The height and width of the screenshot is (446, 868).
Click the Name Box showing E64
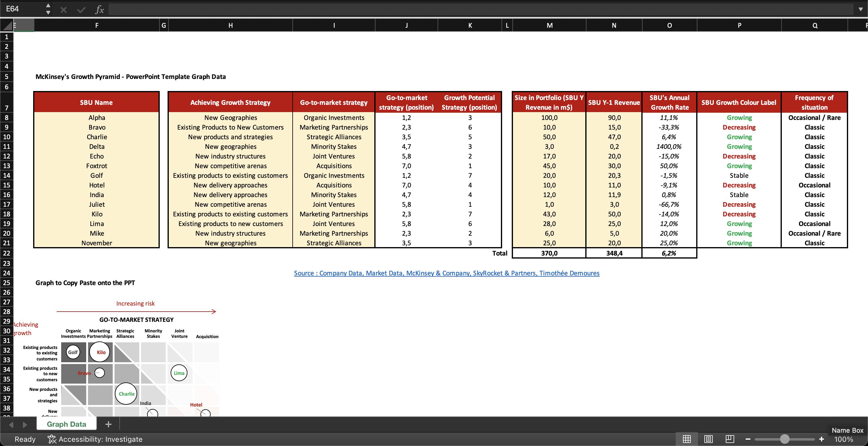click(23, 9)
